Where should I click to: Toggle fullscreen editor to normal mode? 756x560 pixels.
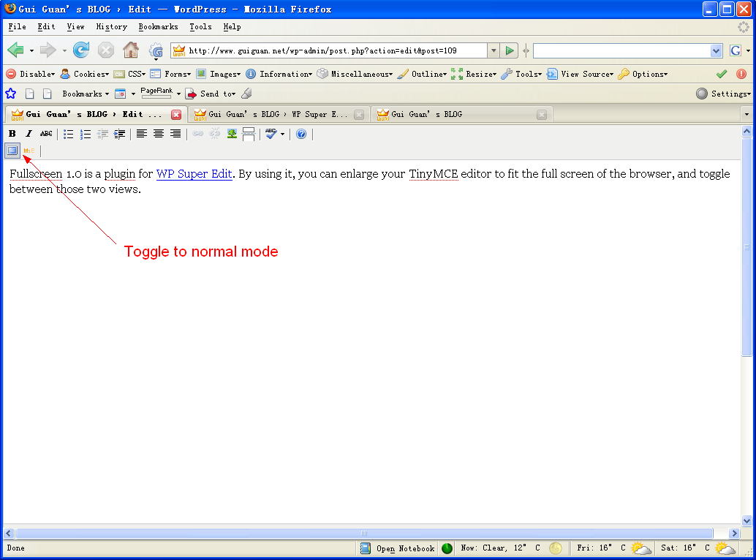tap(12, 151)
